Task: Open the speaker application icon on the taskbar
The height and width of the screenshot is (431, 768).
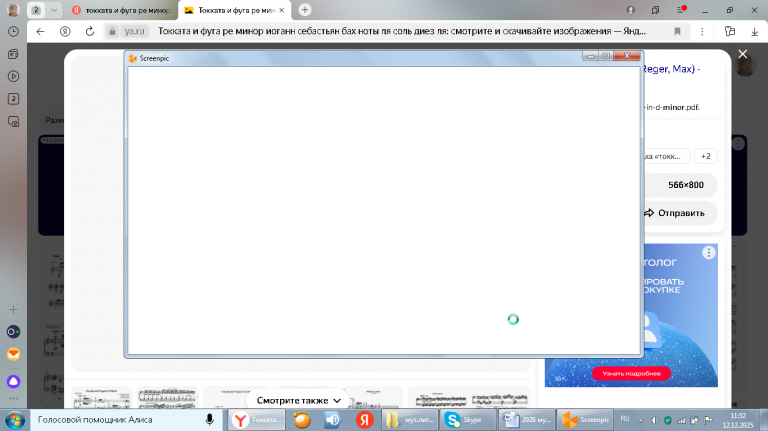Action: coord(333,420)
